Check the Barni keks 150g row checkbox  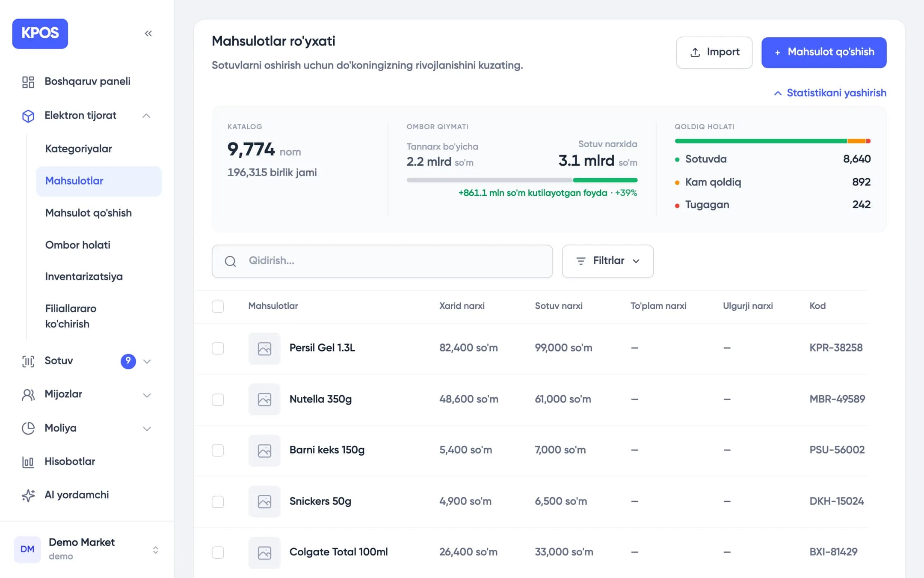pyautogui.click(x=218, y=450)
